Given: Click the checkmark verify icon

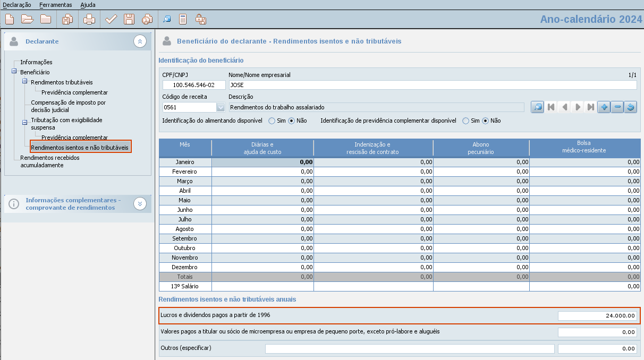Looking at the screenshot, I should point(111,20).
